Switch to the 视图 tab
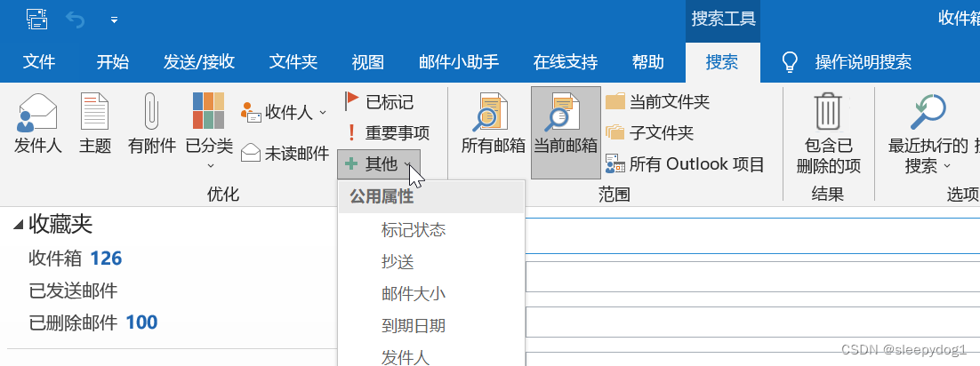This screenshot has width=980, height=366. click(x=367, y=62)
